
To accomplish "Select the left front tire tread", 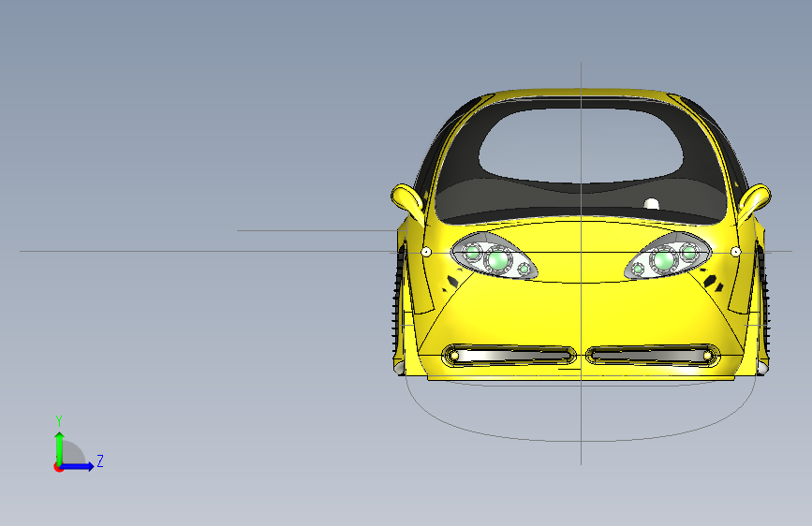I will tap(398, 303).
